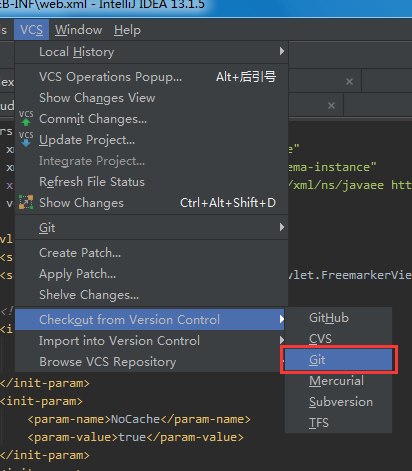The image size is (412, 471).
Task: Choose Commit Changes entry
Action: (x=151, y=119)
